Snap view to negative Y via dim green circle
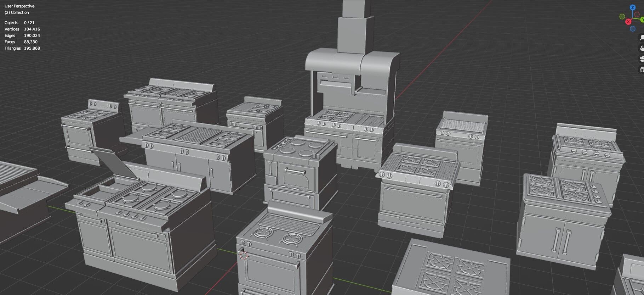644x295 pixels. [x=622, y=17]
